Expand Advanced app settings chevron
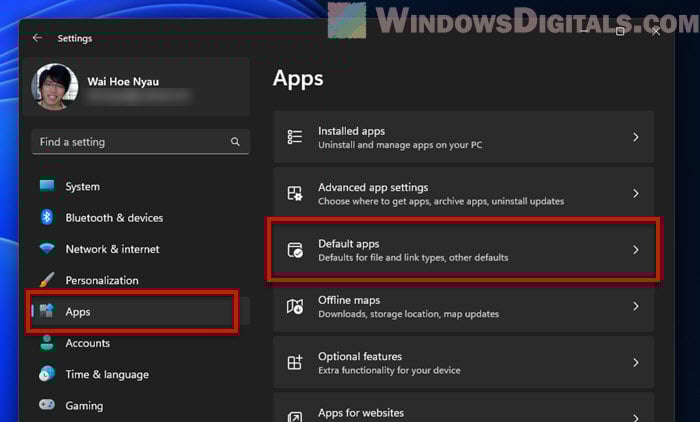 (x=636, y=193)
